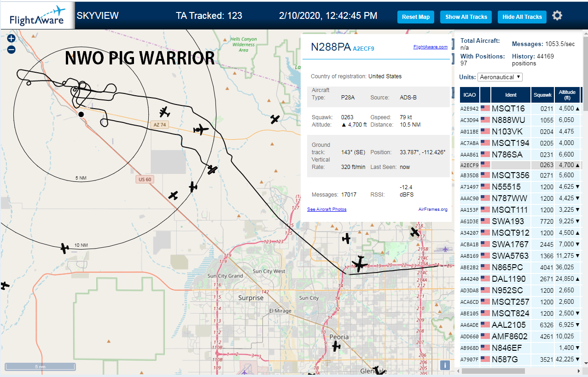
Task: Click the Reset Map button
Action: point(416,17)
